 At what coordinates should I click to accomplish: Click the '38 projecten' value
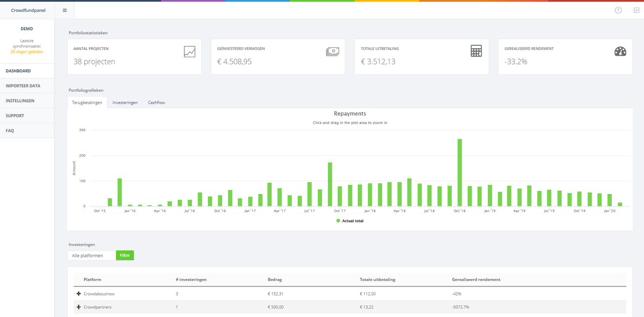94,62
